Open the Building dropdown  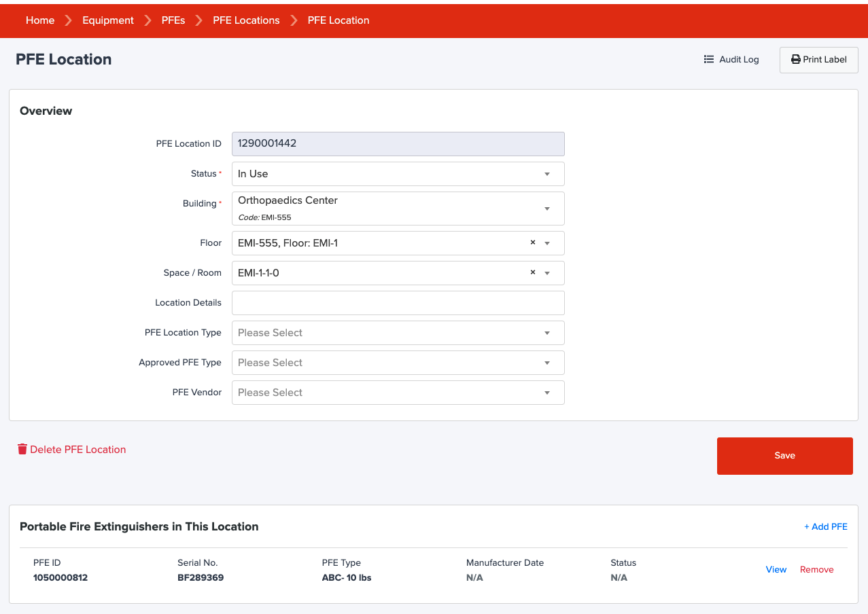point(398,209)
